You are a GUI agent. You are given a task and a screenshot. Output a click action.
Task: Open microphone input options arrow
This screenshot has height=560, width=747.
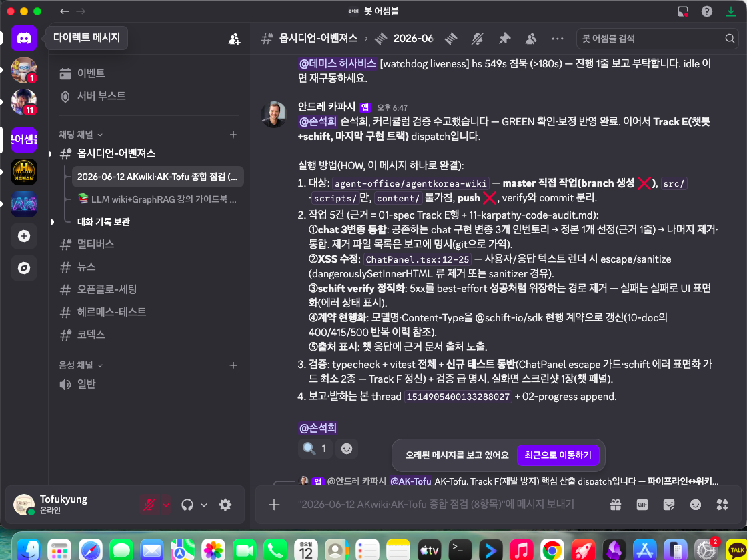[x=166, y=505]
